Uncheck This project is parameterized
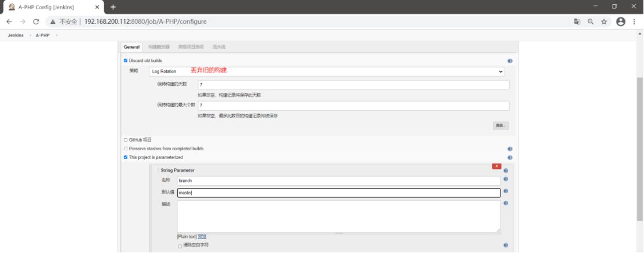644x253 pixels. (x=126, y=157)
